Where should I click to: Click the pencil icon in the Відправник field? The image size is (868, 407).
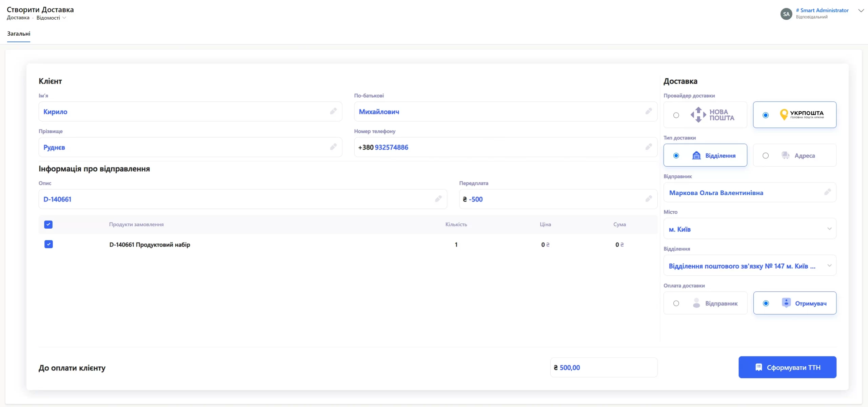(827, 192)
